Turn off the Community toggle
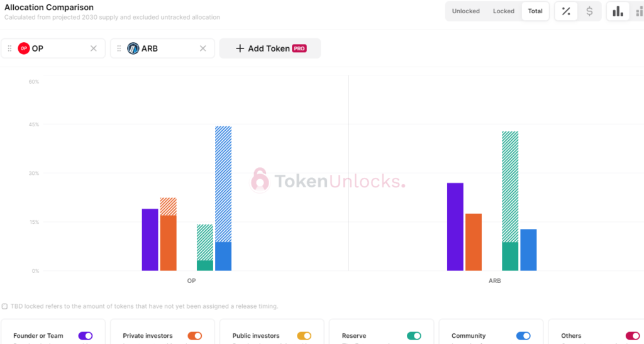This screenshot has width=644, height=344. tap(523, 336)
